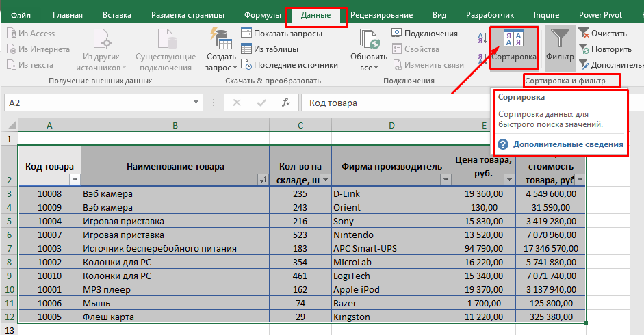Click the tooltip help question icon
This screenshot has width=644, height=335.
pyautogui.click(x=503, y=144)
